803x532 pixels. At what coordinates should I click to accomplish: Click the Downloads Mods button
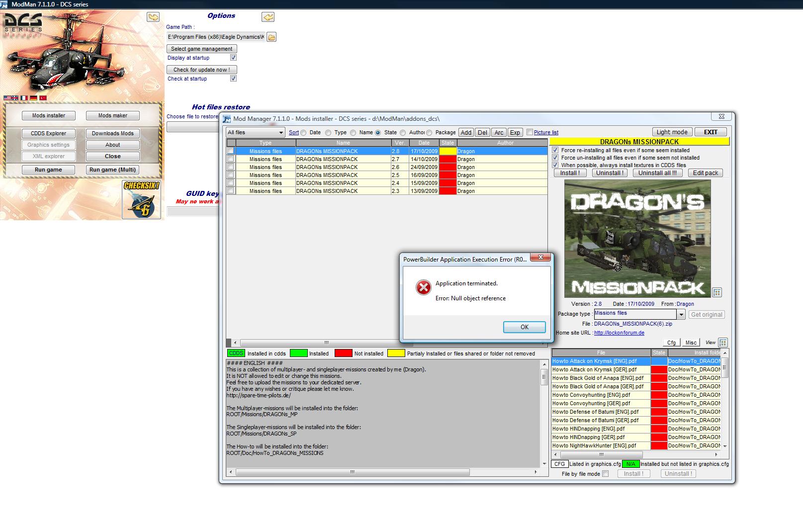coord(112,133)
